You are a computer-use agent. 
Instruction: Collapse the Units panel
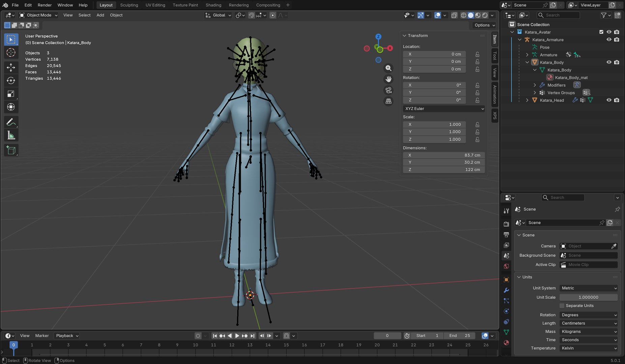point(519,277)
